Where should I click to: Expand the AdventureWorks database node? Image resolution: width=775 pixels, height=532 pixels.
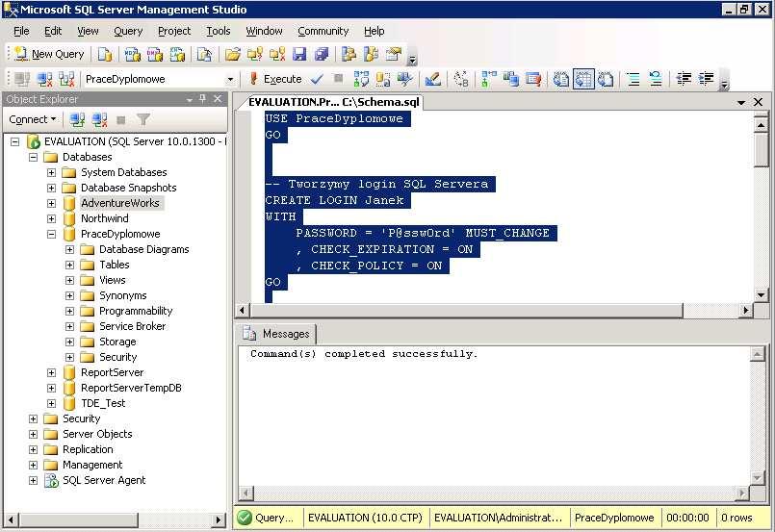(x=51, y=204)
